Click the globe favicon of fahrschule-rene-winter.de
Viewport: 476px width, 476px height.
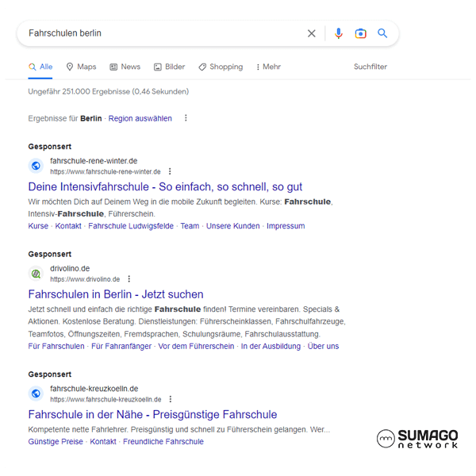pos(36,166)
